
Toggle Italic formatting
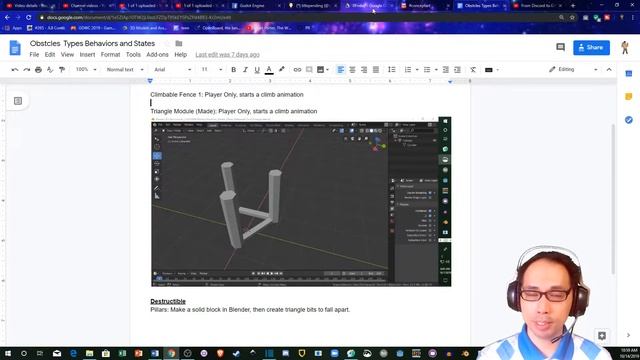click(245, 70)
